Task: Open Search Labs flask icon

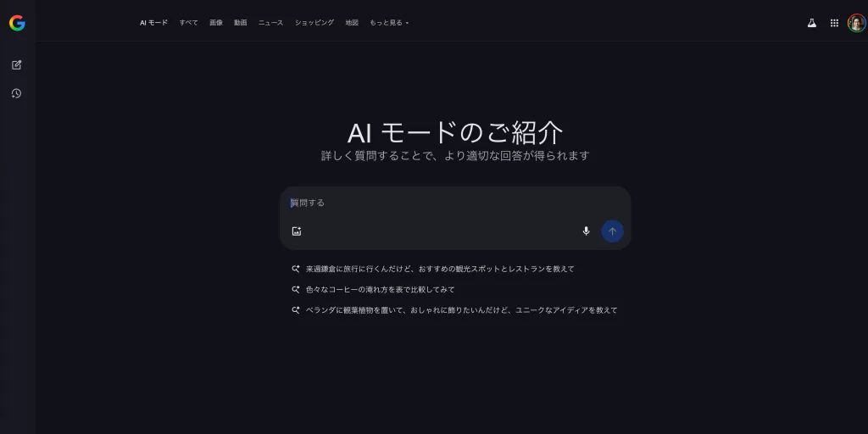Action: [811, 23]
